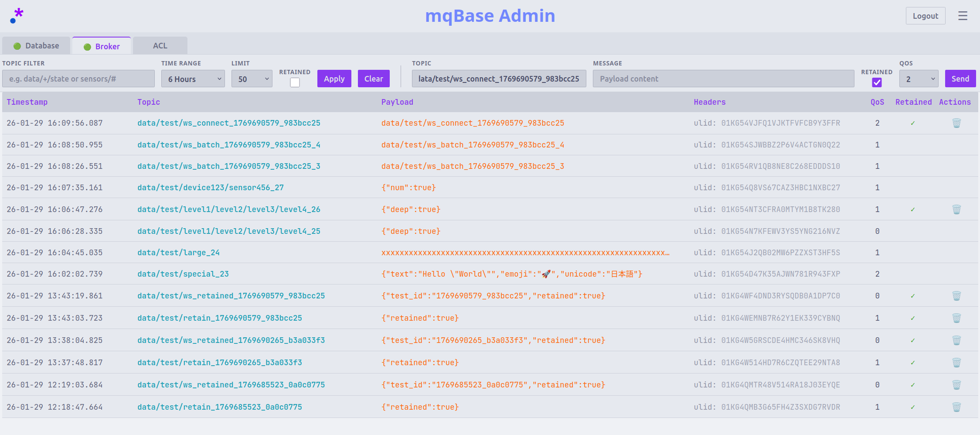Delete the ws_connect_1769690579 retained message
This screenshot has height=435, width=980.
click(956, 123)
